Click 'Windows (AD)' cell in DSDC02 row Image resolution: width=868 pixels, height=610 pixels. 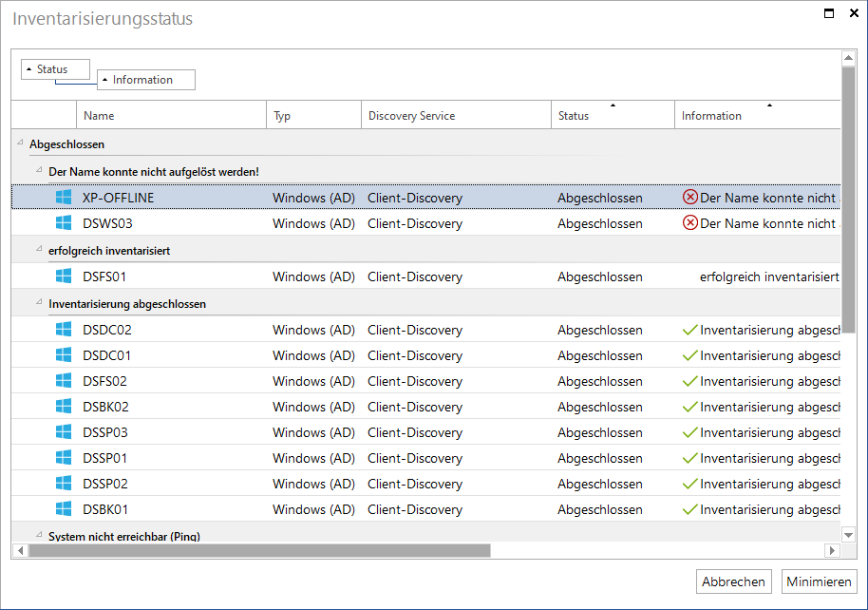[314, 330]
